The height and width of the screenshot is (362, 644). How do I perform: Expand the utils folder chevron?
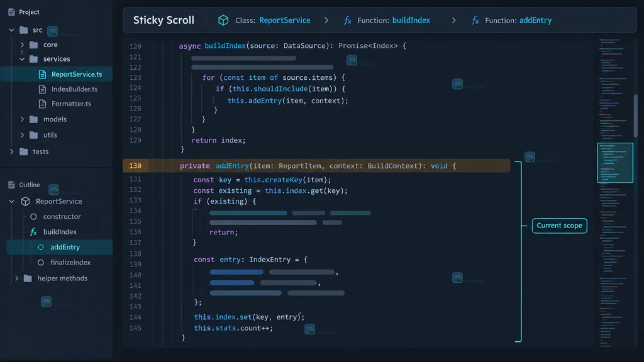point(22,135)
